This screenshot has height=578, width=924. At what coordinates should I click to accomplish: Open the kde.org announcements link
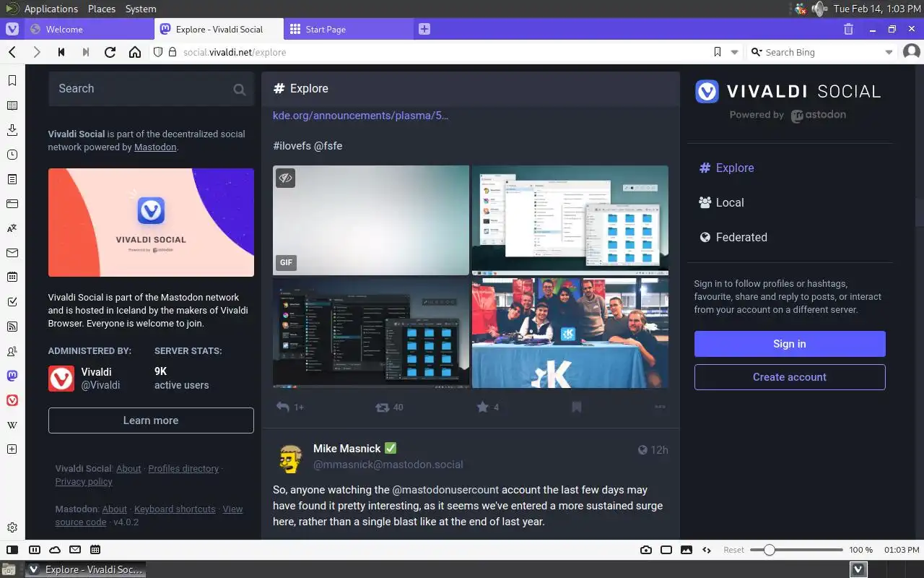click(360, 116)
